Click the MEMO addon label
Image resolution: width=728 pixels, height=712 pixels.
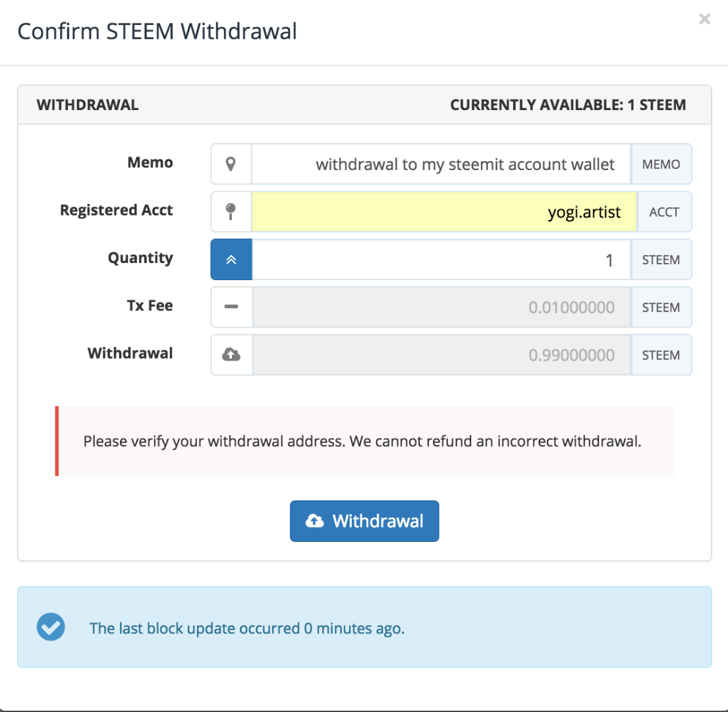click(x=661, y=164)
